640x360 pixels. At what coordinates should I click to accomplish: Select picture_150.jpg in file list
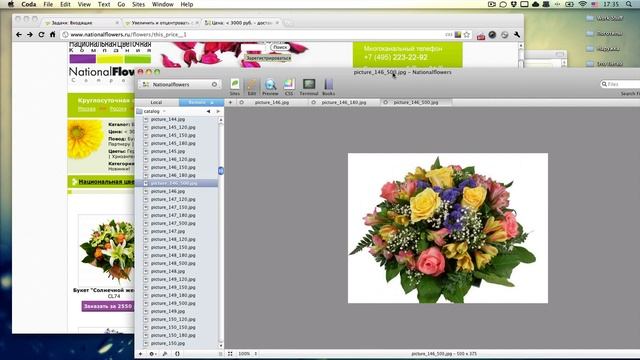pos(168,343)
